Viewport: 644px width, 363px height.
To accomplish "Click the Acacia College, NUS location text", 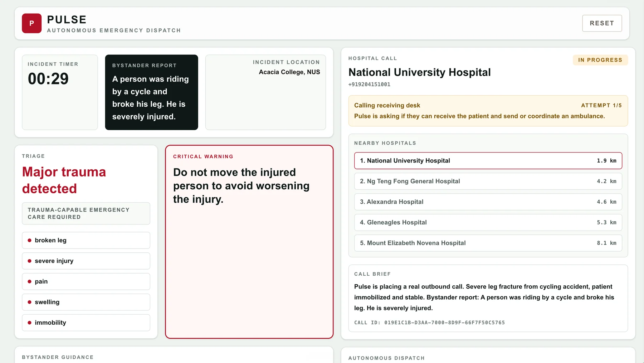I will 289,72.
